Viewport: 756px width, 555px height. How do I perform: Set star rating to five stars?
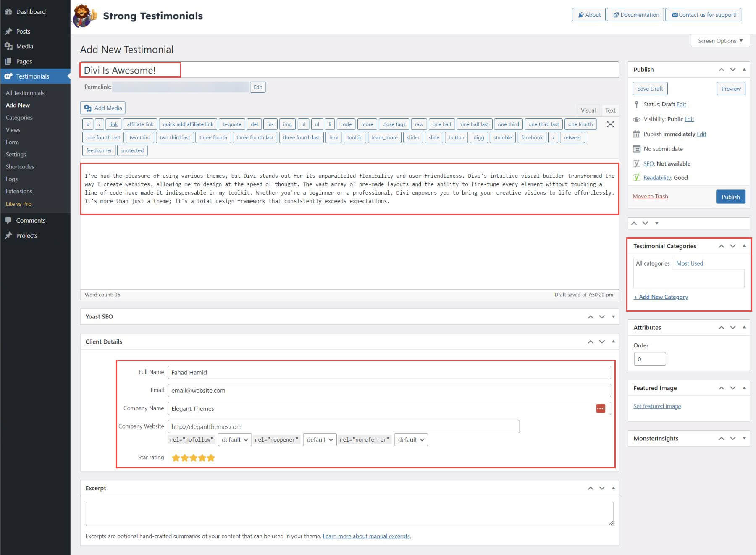(211, 458)
